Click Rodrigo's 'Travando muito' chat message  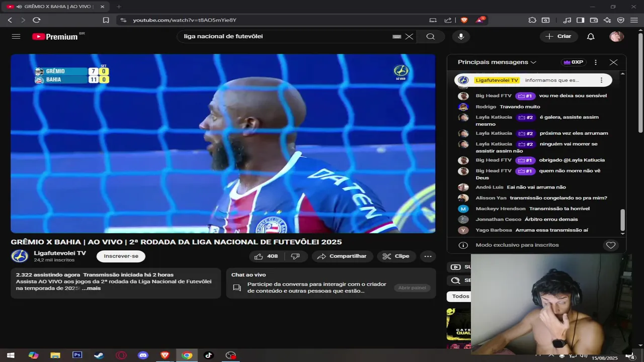(520, 107)
